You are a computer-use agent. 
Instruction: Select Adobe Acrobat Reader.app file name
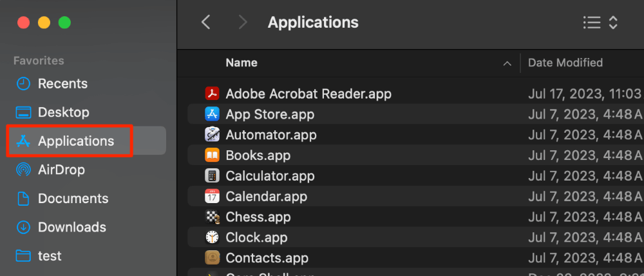click(308, 94)
